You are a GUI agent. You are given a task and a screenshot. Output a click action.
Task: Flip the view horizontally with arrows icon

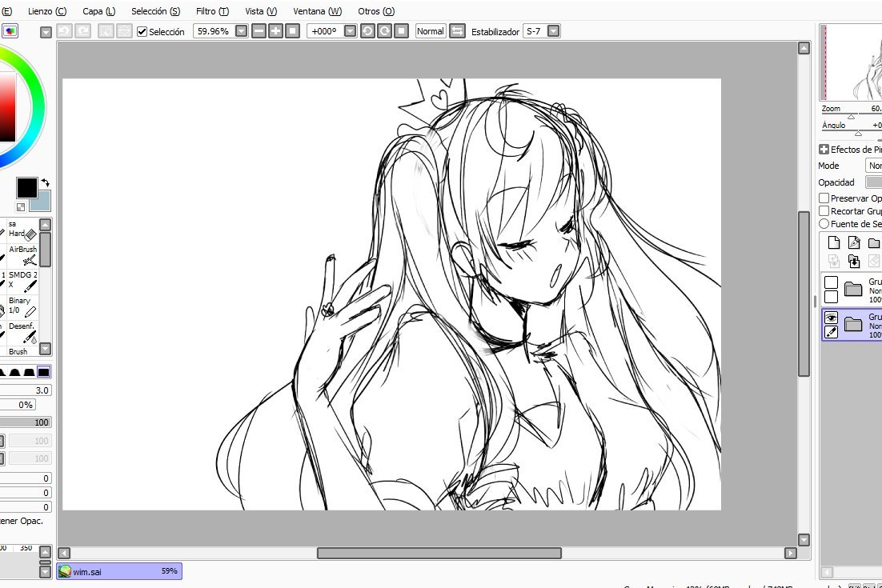click(457, 31)
